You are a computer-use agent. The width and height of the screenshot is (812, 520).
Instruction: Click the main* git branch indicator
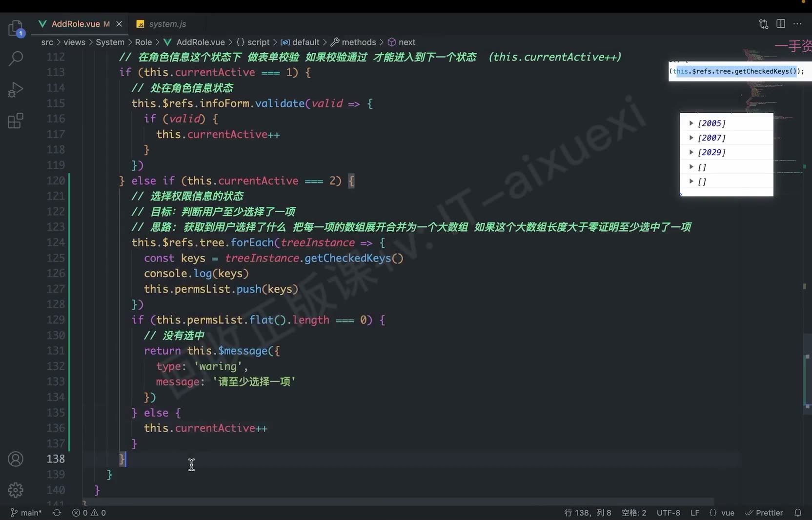[26, 513]
